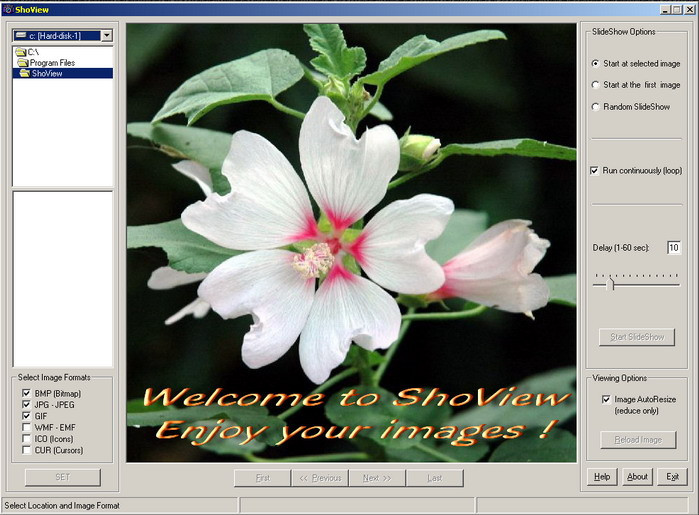Image resolution: width=699 pixels, height=515 pixels.
Task: Click the slideshow delay slider
Action: click(636, 282)
